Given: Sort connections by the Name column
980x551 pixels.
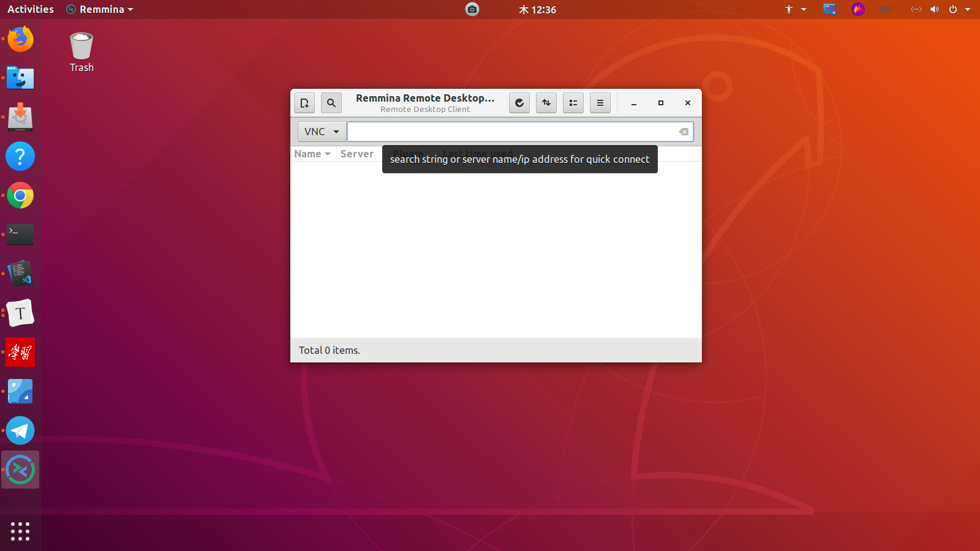Looking at the screenshot, I should tap(312, 154).
